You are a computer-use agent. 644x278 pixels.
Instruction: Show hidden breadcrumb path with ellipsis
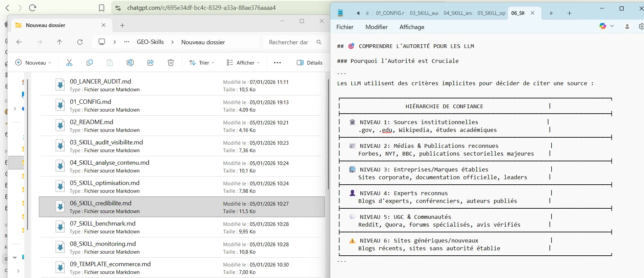pyautogui.click(x=126, y=42)
